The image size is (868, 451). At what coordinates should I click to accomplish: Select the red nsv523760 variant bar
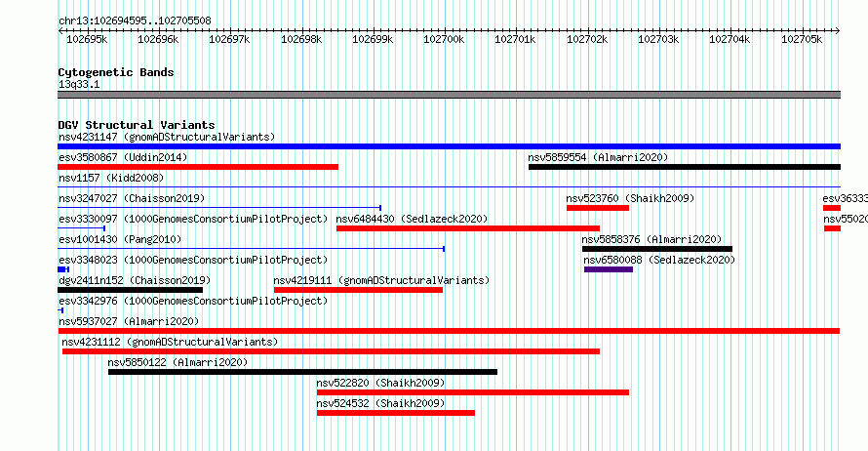point(598,208)
